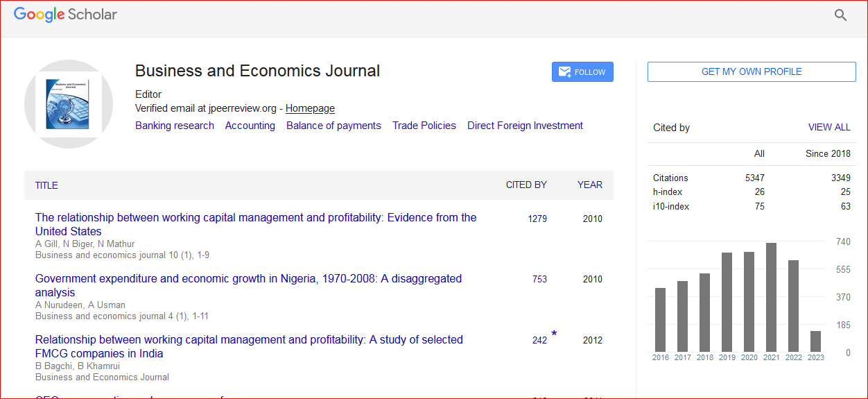Image resolution: width=868 pixels, height=399 pixels.
Task: Click the asterisk beside 242 citations
Action: (554, 335)
